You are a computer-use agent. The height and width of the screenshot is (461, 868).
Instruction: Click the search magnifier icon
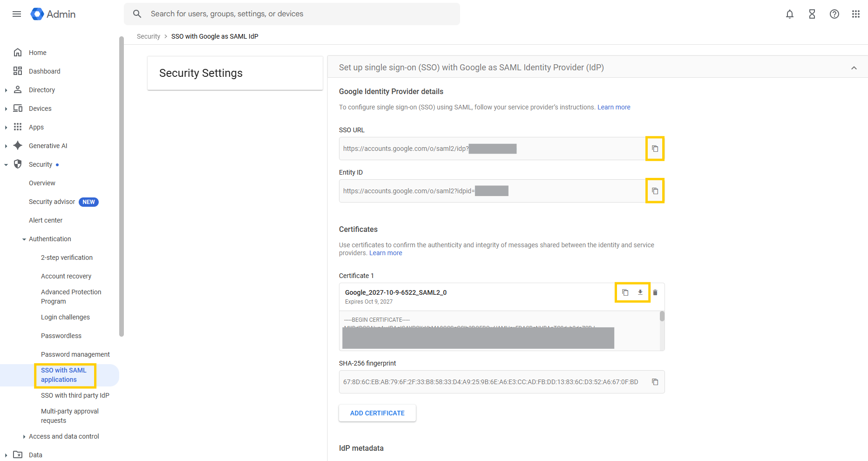[137, 14]
